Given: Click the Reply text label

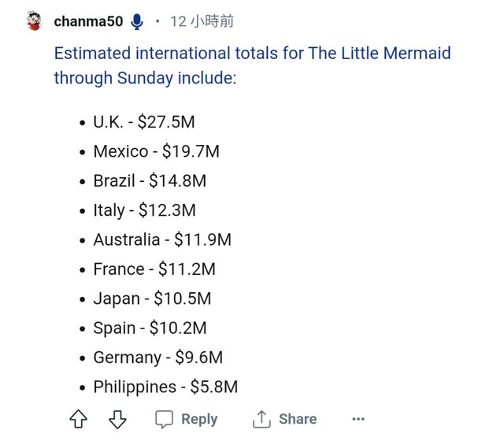Looking at the screenshot, I should click(199, 419).
